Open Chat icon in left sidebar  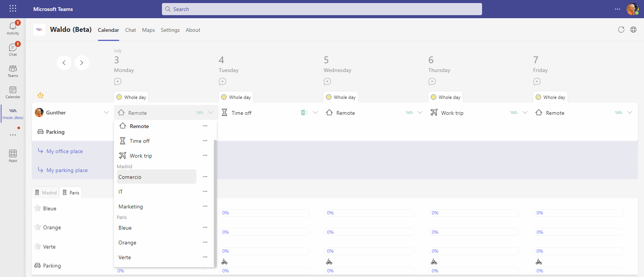pos(13,49)
